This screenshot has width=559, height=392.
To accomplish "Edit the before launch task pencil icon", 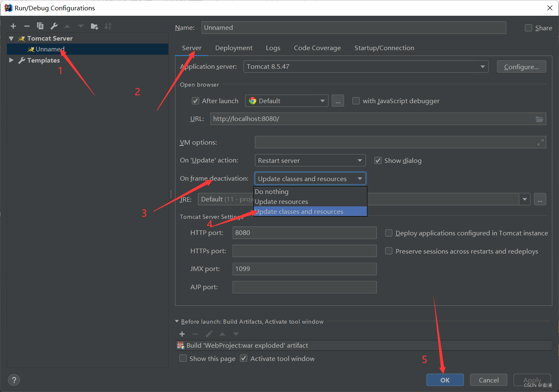I will click(209, 334).
